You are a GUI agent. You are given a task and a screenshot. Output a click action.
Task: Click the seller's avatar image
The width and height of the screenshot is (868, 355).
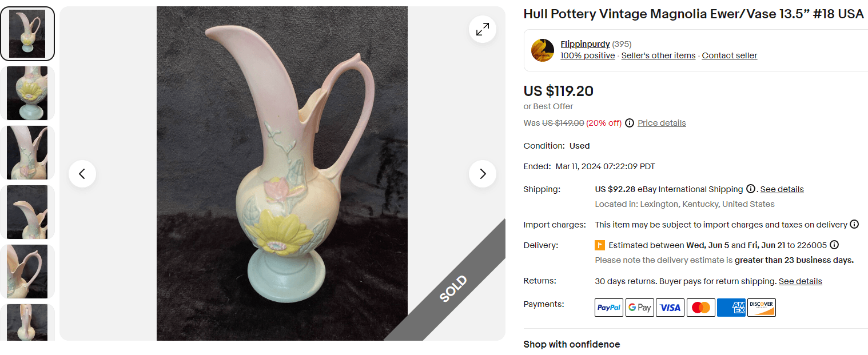pos(542,50)
